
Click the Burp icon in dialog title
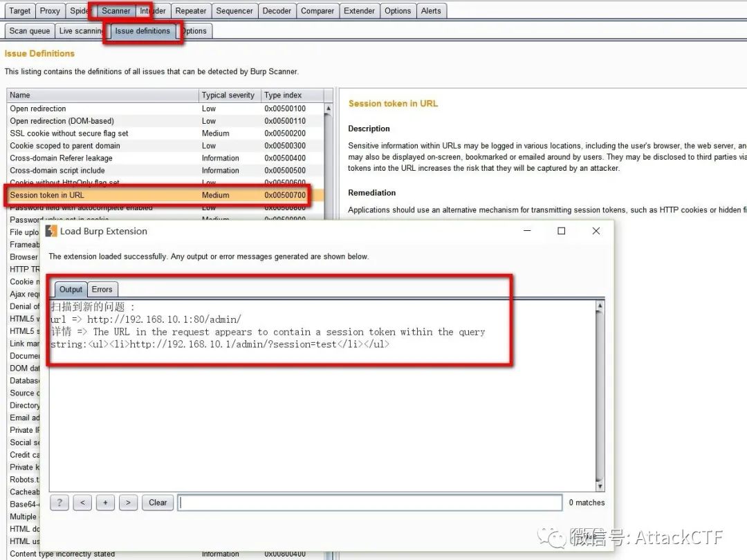(x=51, y=231)
